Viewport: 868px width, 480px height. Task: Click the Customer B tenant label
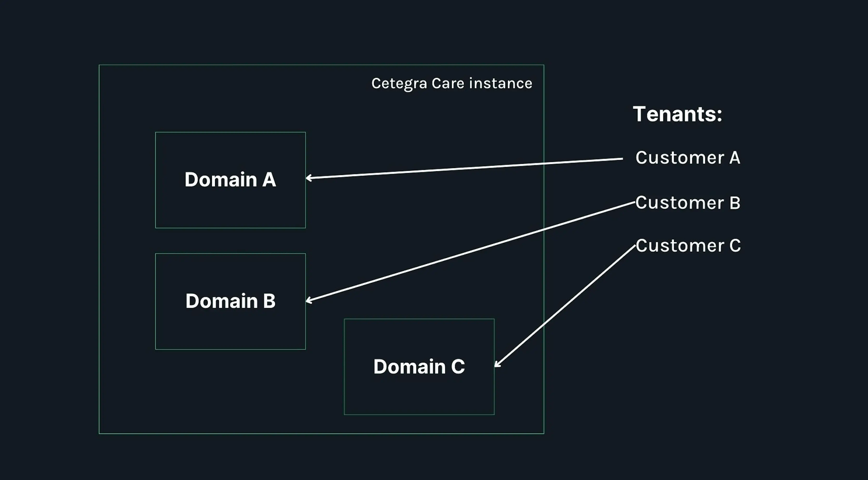pyautogui.click(x=688, y=203)
